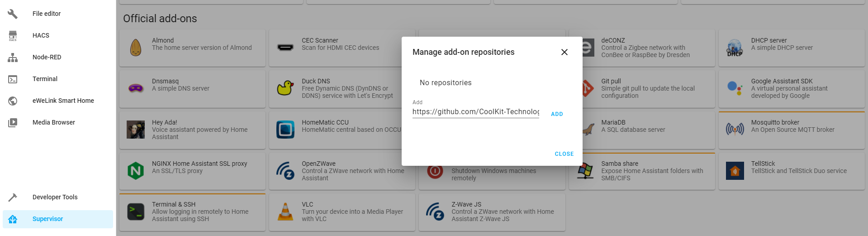Screen dimensions: 868x236
Task: Click the Google Assistant SDK icon
Action: point(735,88)
